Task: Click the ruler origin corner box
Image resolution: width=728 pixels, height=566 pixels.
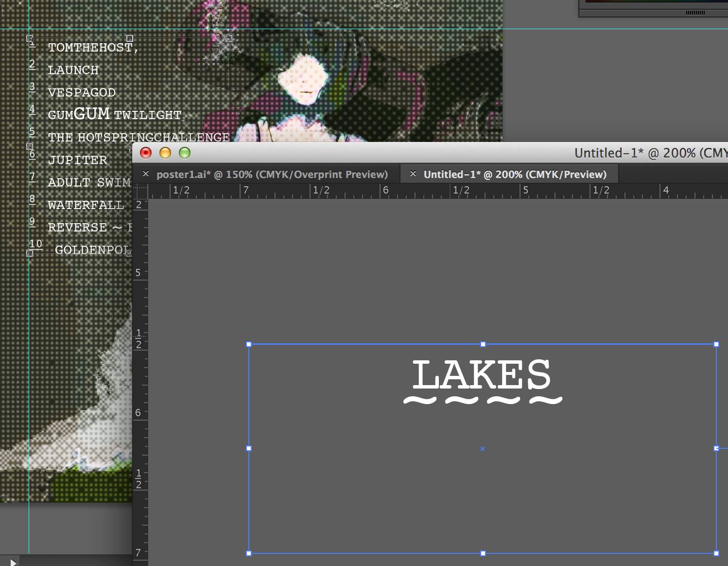Action: [140, 191]
